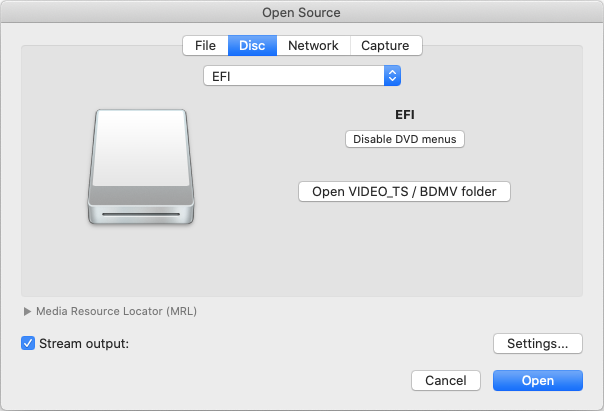
Task: Click the slot line on the drive image
Action: [140, 215]
